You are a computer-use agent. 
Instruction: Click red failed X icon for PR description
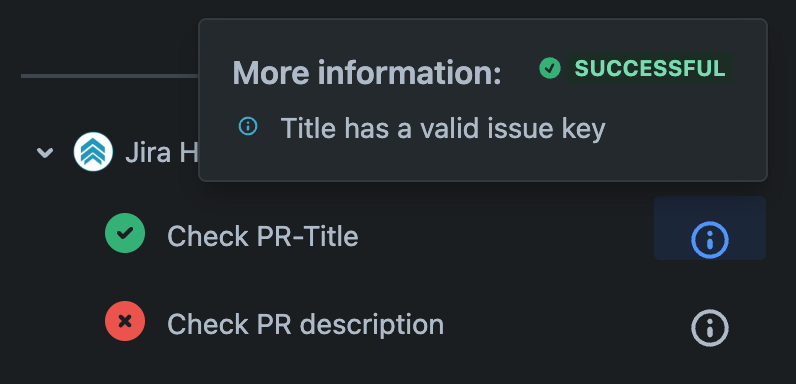point(125,321)
